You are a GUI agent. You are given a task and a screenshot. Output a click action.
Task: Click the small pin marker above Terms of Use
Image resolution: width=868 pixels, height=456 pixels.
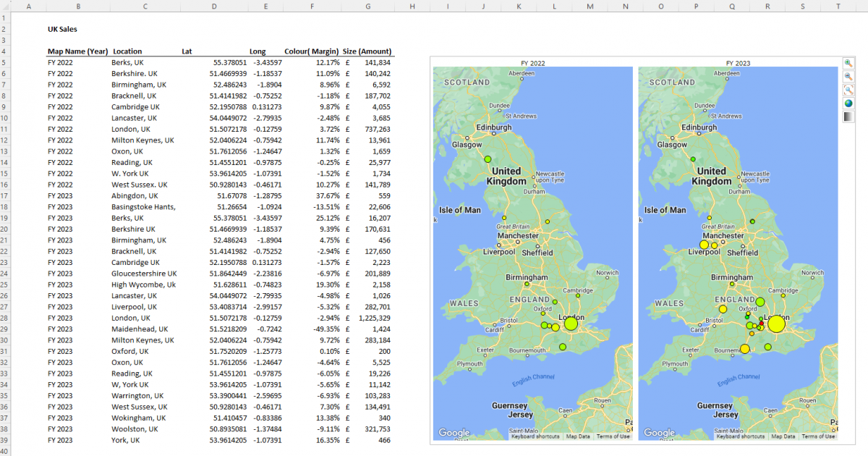[834, 430]
